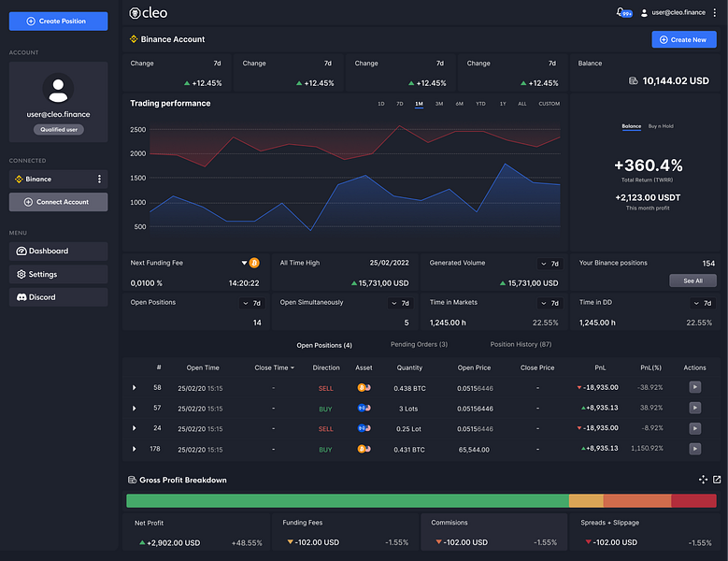Open the 7d dropdown for Time in DD
This screenshot has height=561, width=728.
pos(703,303)
